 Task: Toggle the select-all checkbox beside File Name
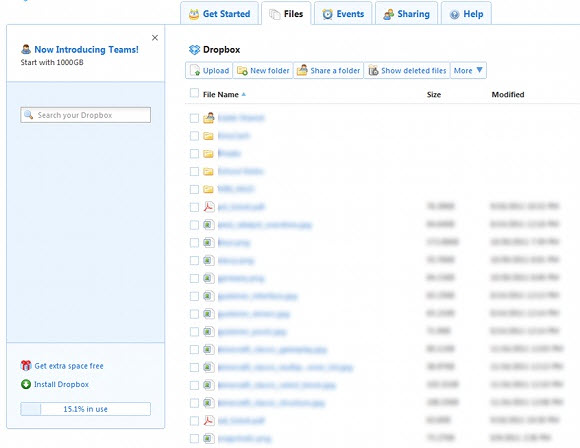click(194, 93)
